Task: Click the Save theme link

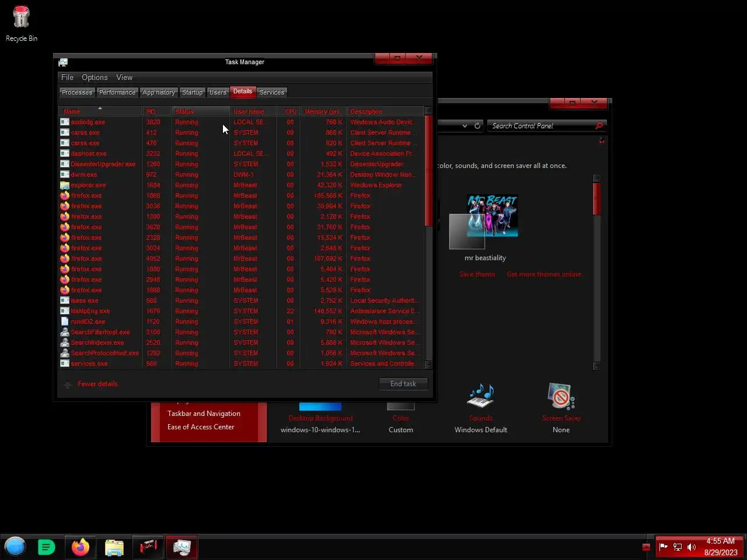Action: pyautogui.click(x=477, y=274)
